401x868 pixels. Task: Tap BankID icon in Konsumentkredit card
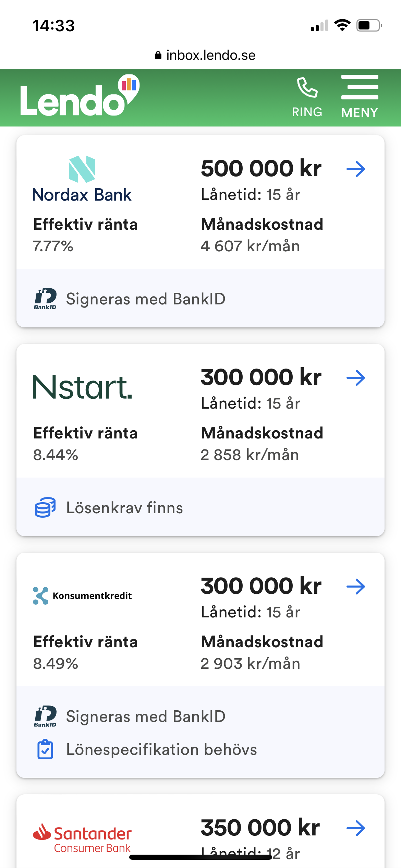[x=45, y=716]
